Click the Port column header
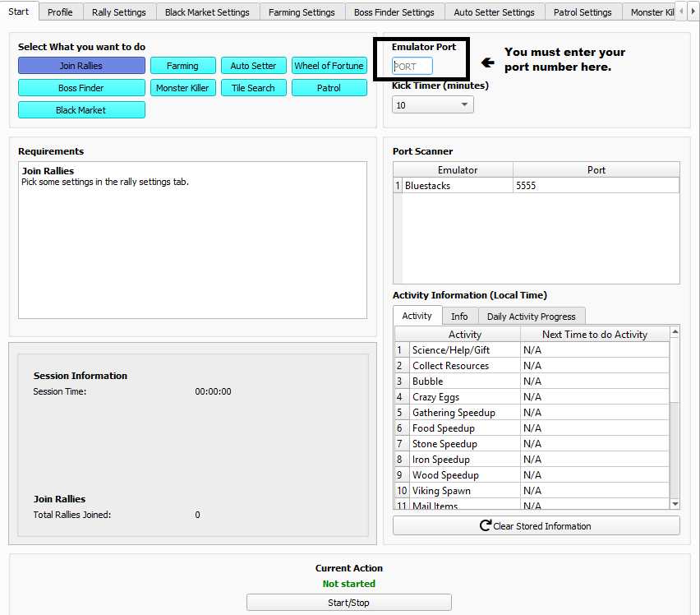 coord(596,169)
